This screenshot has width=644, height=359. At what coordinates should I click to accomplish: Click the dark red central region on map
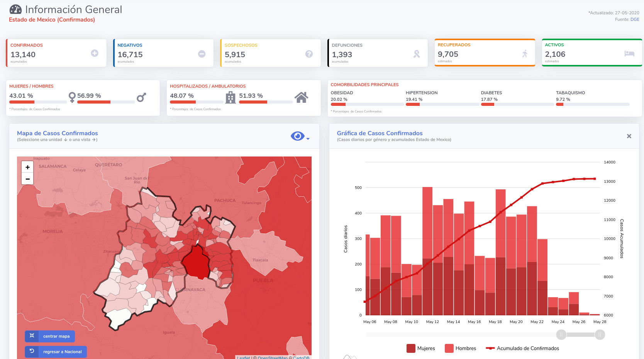tap(197, 263)
